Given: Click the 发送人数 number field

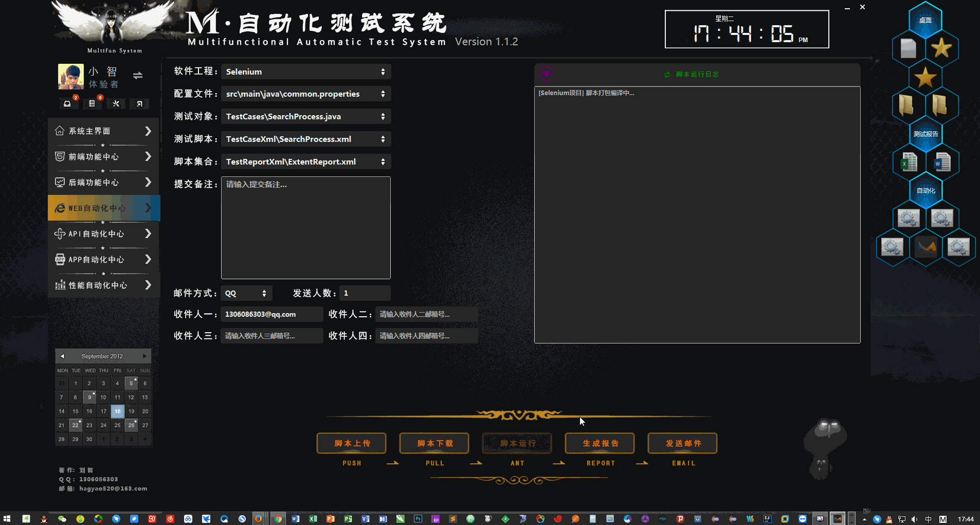Looking at the screenshot, I should (365, 293).
